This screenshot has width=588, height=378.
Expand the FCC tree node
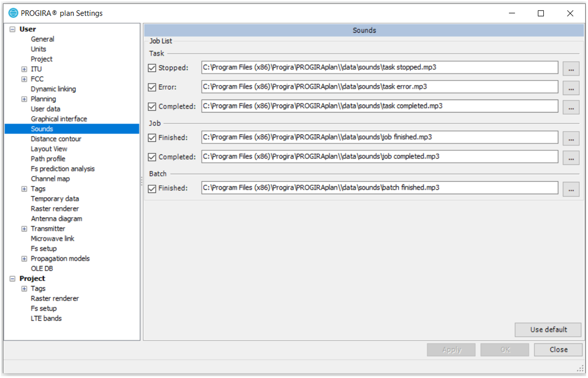click(x=24, y=79)
